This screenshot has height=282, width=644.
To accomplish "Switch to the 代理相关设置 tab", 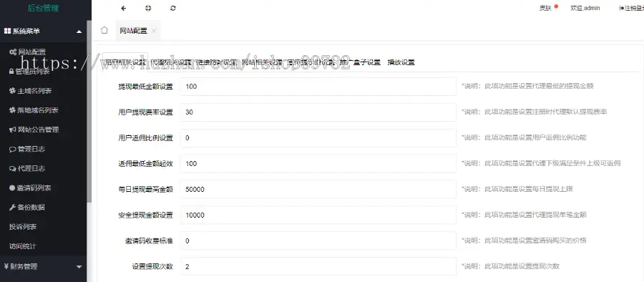I will [x=170, y=62].
